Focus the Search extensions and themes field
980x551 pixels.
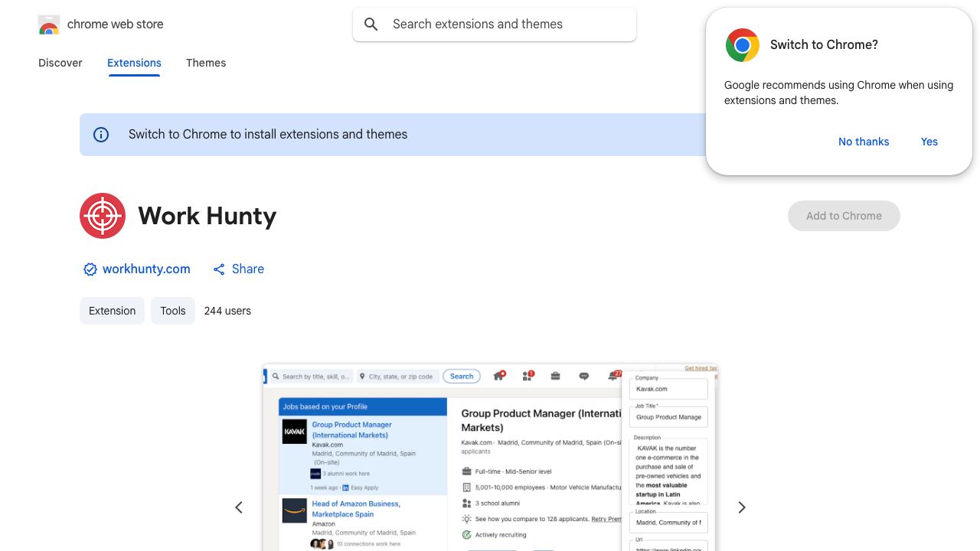(x=495, y=24)
